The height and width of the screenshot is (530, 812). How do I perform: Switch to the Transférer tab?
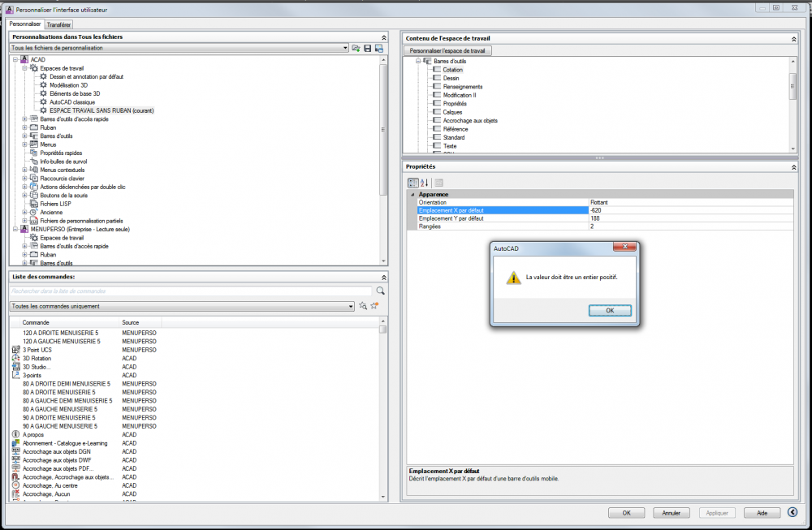tap(58, 24)
